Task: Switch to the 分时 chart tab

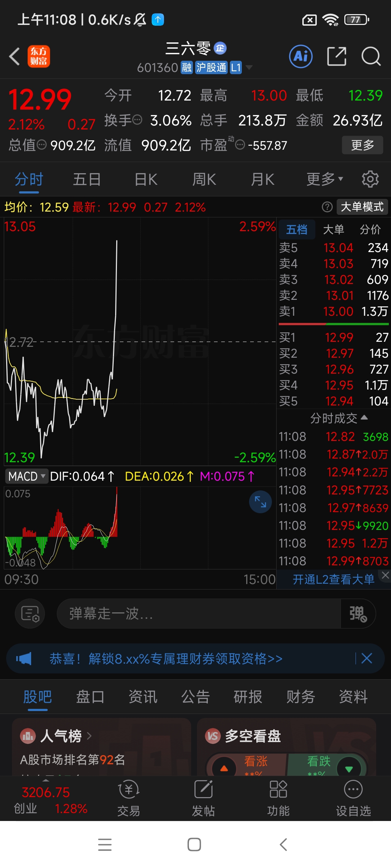Action: coord(29,179)
